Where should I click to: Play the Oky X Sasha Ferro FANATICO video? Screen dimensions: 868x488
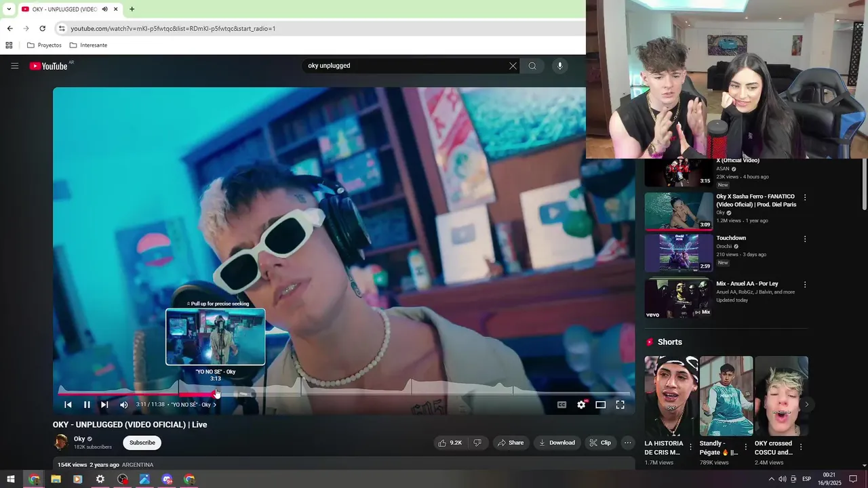pos(679,211)
